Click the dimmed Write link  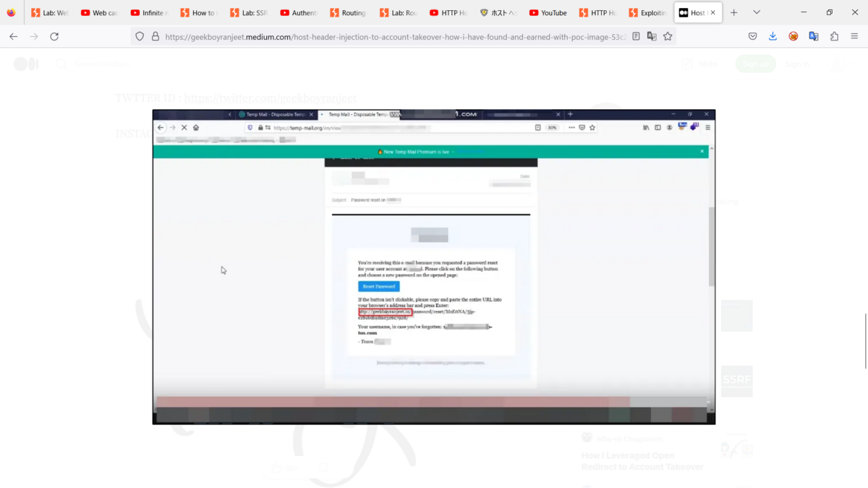click(x=699, y=64)
